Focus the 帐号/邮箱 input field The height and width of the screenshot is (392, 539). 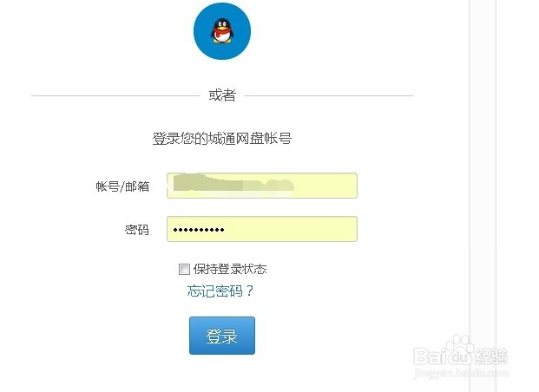[x=262, y=186]
